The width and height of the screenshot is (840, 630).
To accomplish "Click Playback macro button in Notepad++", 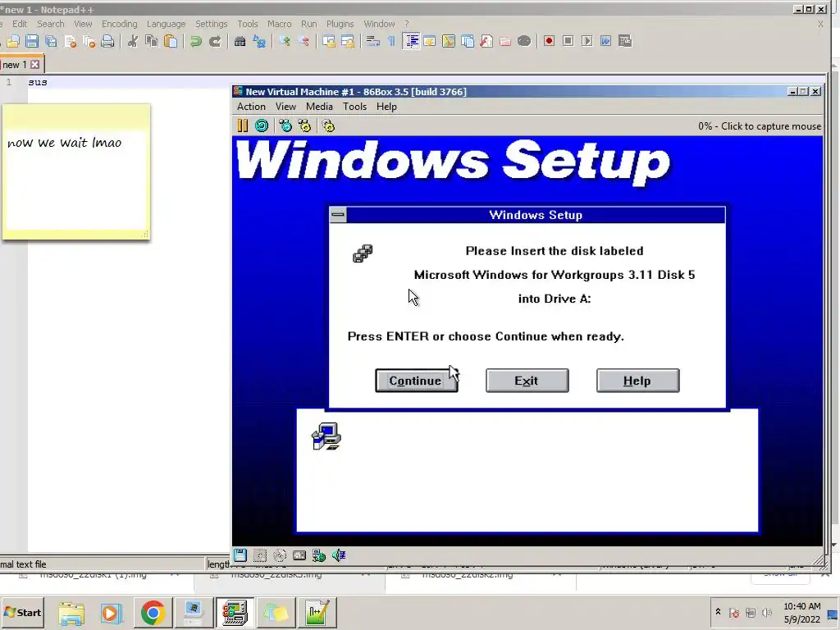I will (x=587, y=41).
